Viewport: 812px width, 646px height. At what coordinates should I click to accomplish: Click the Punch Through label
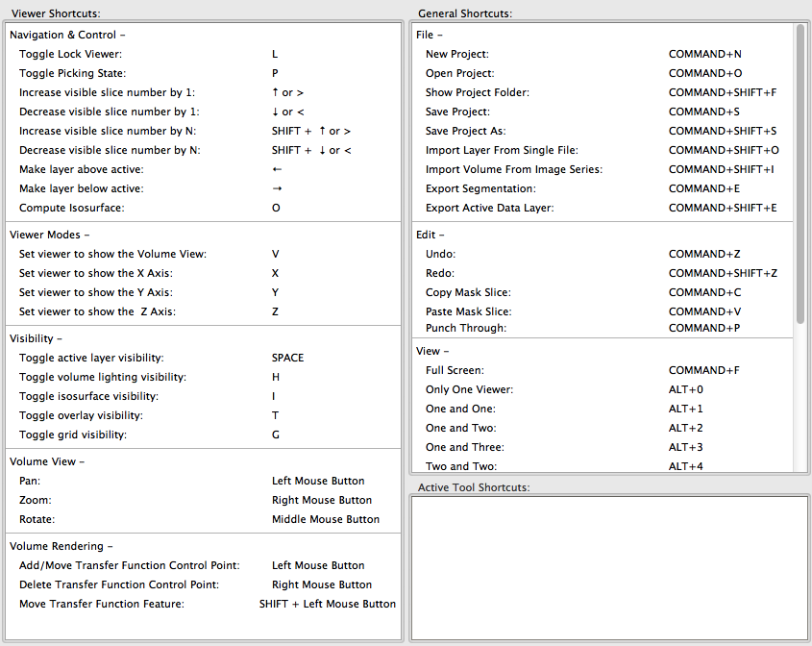pyautogui.click(x=466, y=328)
